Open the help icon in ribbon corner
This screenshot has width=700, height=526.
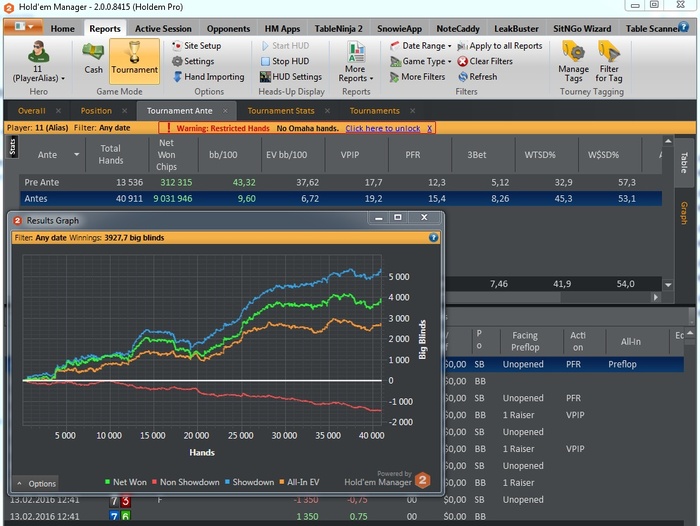[683, 26]
